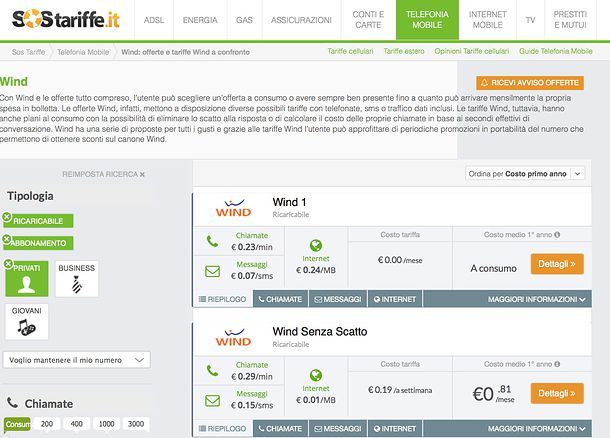
Task: Select the Business tie icon filter
Action: tap(77, 278)
